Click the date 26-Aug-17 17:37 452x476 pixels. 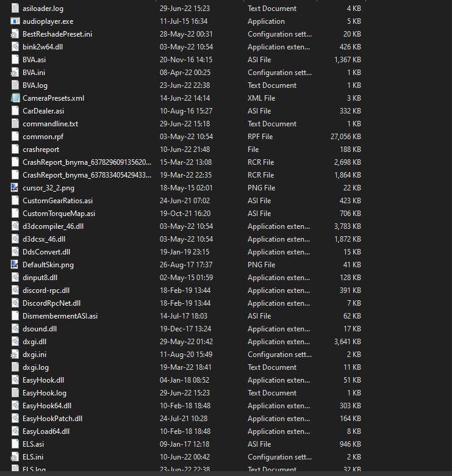point(186,265)
